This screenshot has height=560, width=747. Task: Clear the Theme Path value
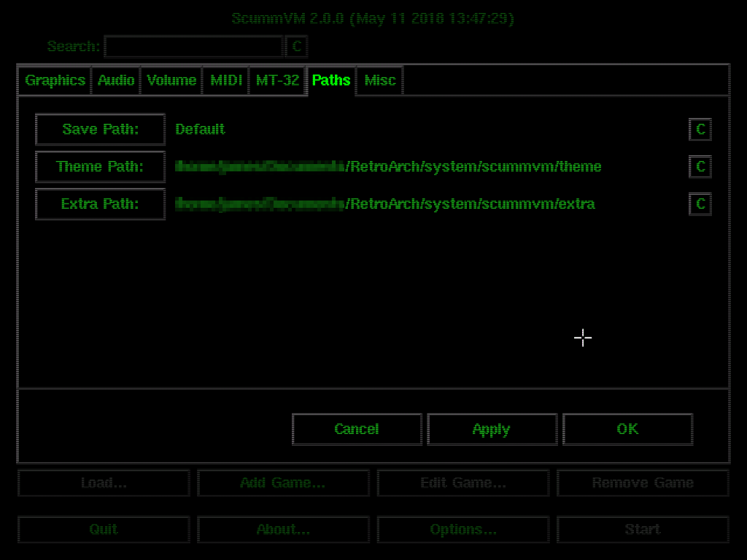coord(700,167)
